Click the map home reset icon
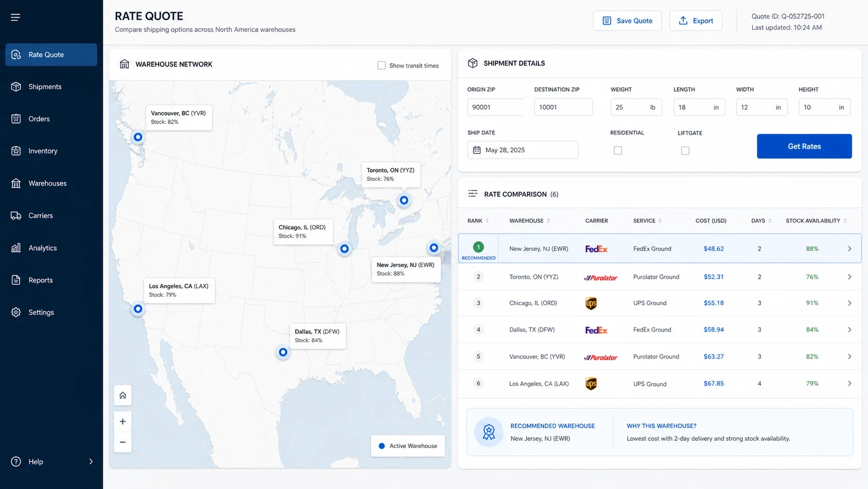The width and height of the screenshot is (868, 489). (123, 395)
